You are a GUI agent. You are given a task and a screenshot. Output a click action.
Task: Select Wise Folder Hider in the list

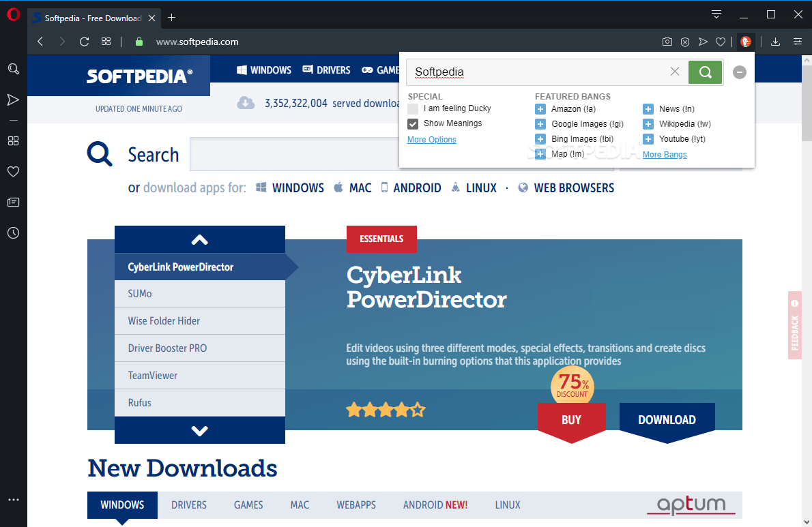[200, 321]
